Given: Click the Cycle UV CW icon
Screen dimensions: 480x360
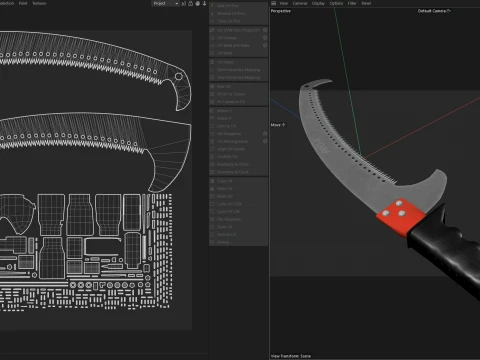Looking at the screenshot, I should click(212, 212).
